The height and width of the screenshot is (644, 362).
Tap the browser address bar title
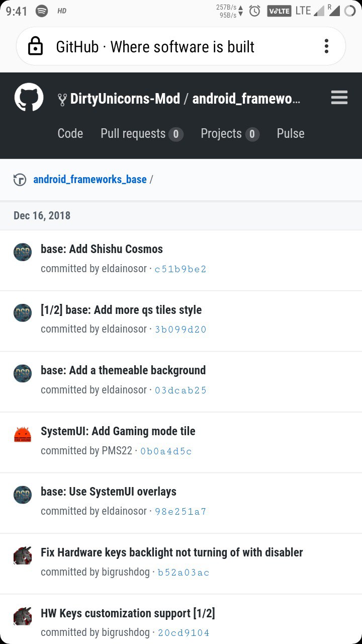coord(155,47)
